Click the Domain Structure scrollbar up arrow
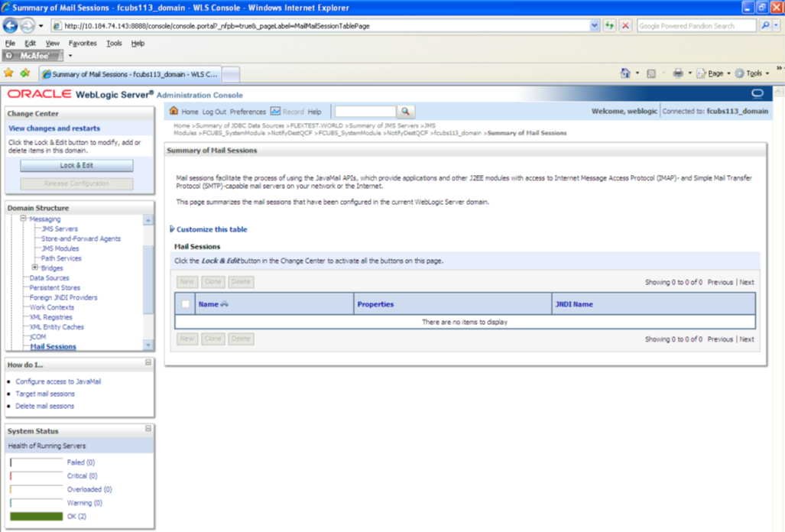Viewport: 785px width, 532px height. tap(148, 220)
